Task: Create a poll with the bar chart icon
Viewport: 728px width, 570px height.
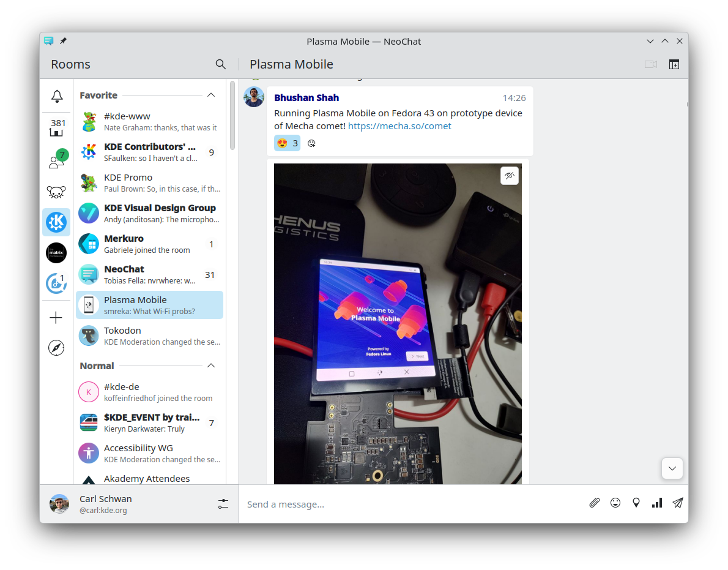Action: [x=657, y=503]
